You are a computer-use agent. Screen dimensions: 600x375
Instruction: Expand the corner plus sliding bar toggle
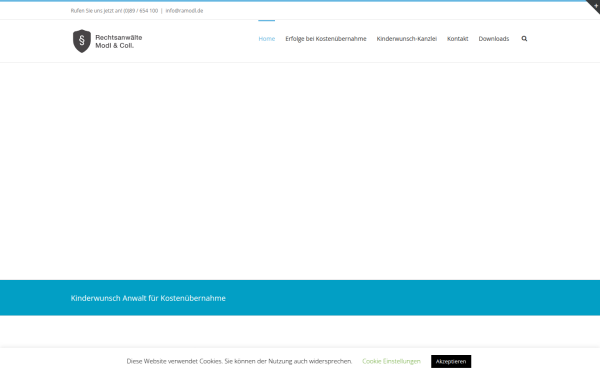click(x=594, y=5)
